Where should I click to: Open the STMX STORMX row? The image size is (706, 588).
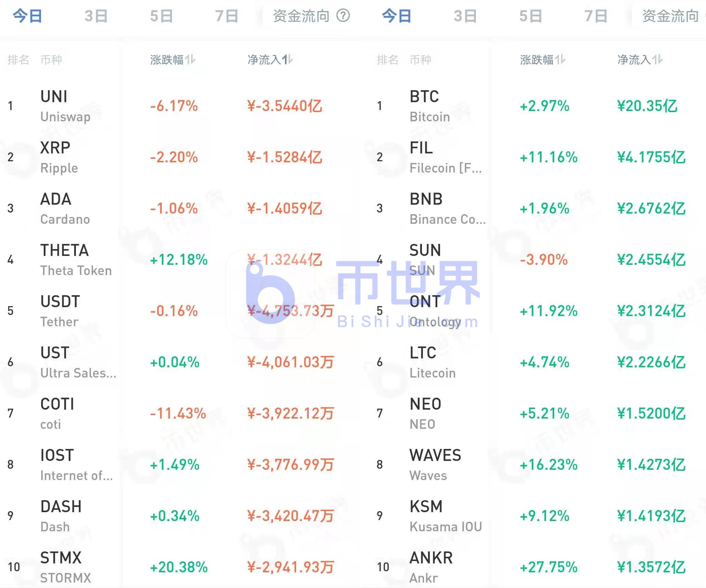click(65, 567)
